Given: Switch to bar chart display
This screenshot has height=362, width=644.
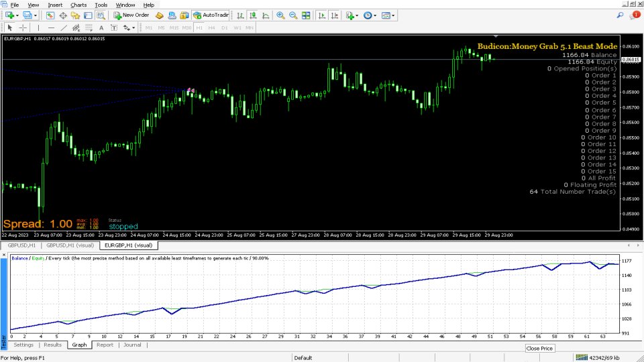Looking at the screenshot, I should click(x=240, y=15).
